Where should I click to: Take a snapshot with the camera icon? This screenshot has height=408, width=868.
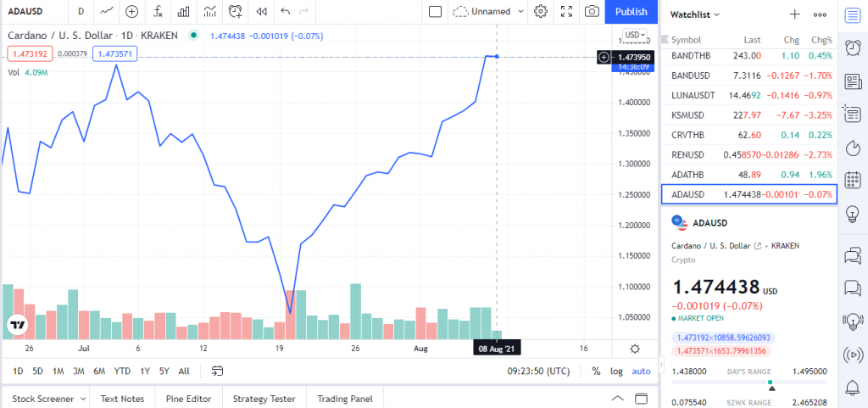593,11
